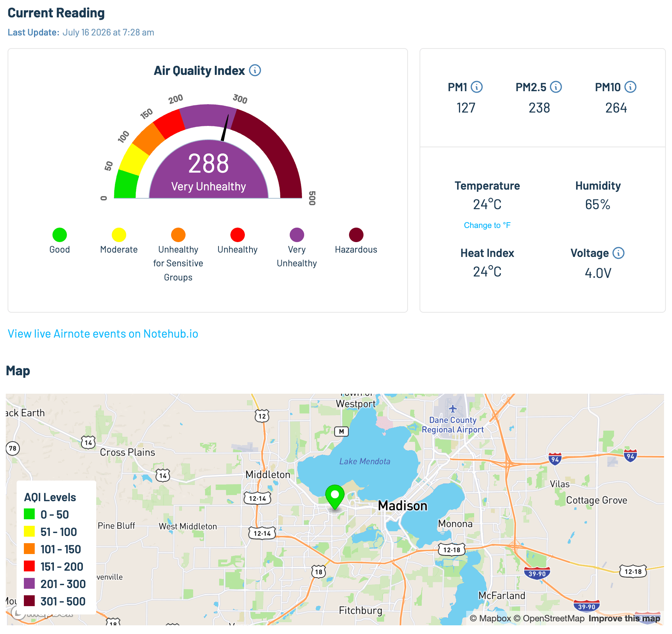672x634 pixels.
Task: Click the Highway 18 shield near Fitchburg
Action: coord(319,572)
